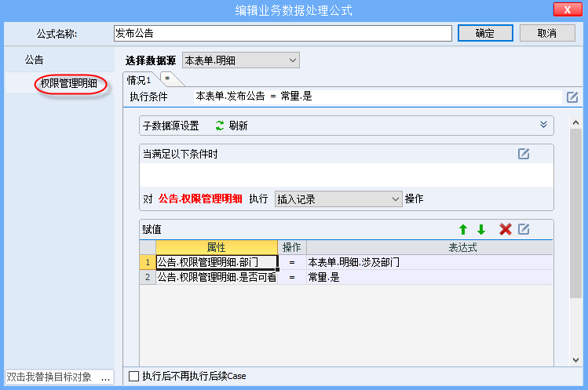Move assignment row up with green arrow
Image resolution: width=588 pixels, height=390 pixels.
pos(463,229)
